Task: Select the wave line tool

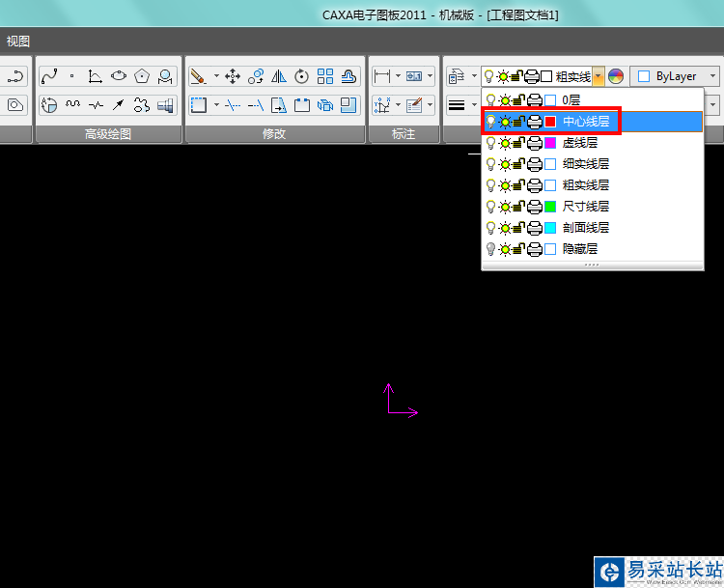Action: pos(72,105)
